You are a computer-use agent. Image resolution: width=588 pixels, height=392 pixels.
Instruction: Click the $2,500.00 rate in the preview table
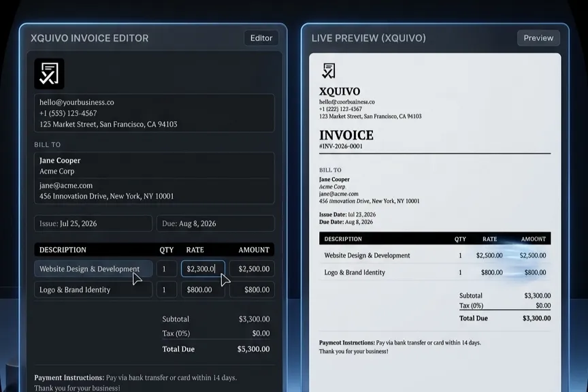click(x=489, y=255)
